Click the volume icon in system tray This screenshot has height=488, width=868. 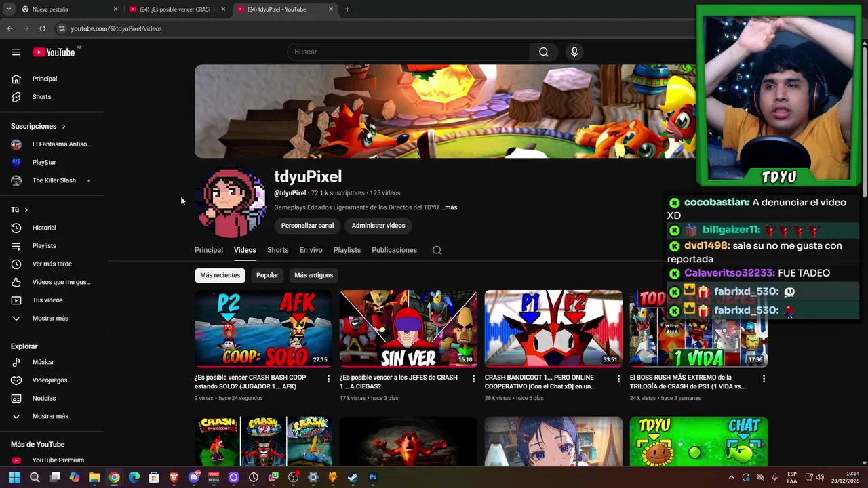click(x=820, y=477)
